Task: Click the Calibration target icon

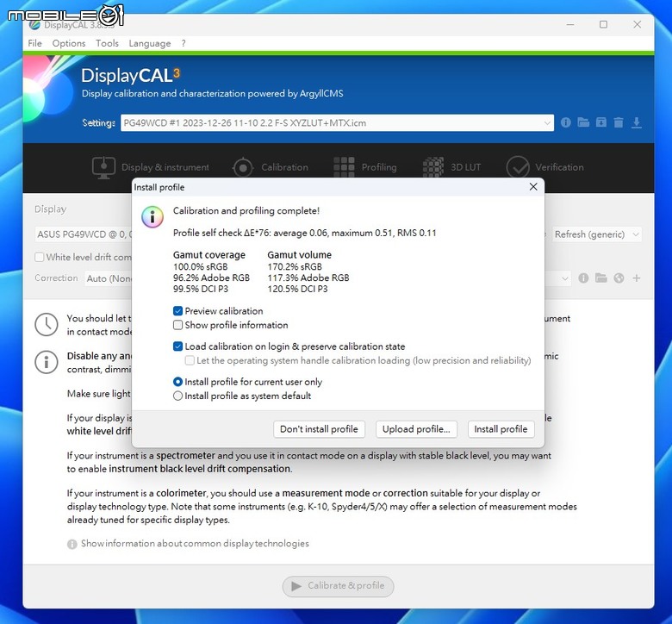Action: [x=243, y=168]
